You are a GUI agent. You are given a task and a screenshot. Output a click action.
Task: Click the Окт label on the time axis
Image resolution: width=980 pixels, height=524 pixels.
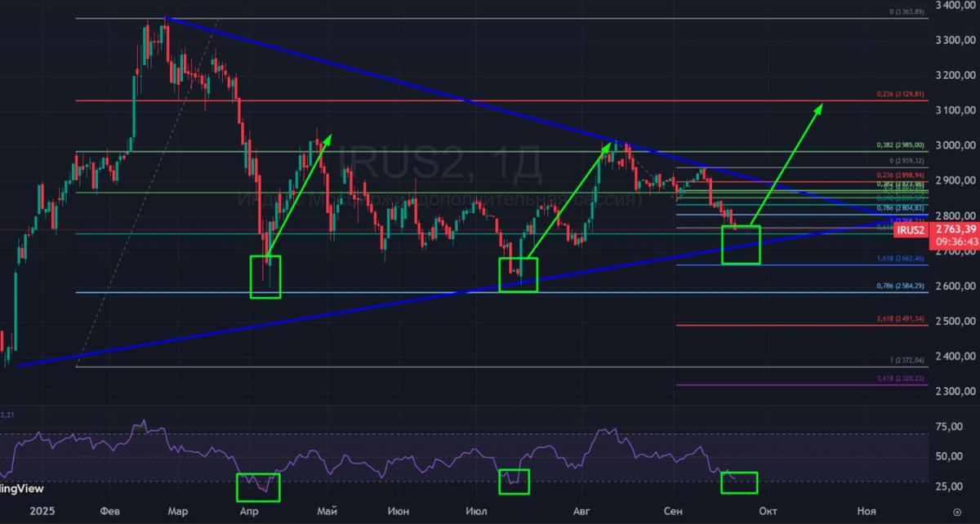click(x=766, y=511)
